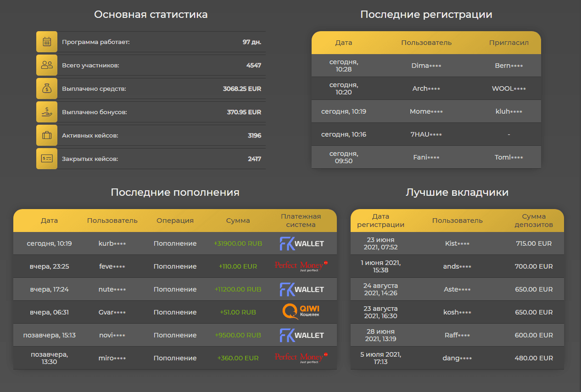Click the users icon beside Всего участников
Viewport: 581px width, 392px height.
(x=47, y=65)
